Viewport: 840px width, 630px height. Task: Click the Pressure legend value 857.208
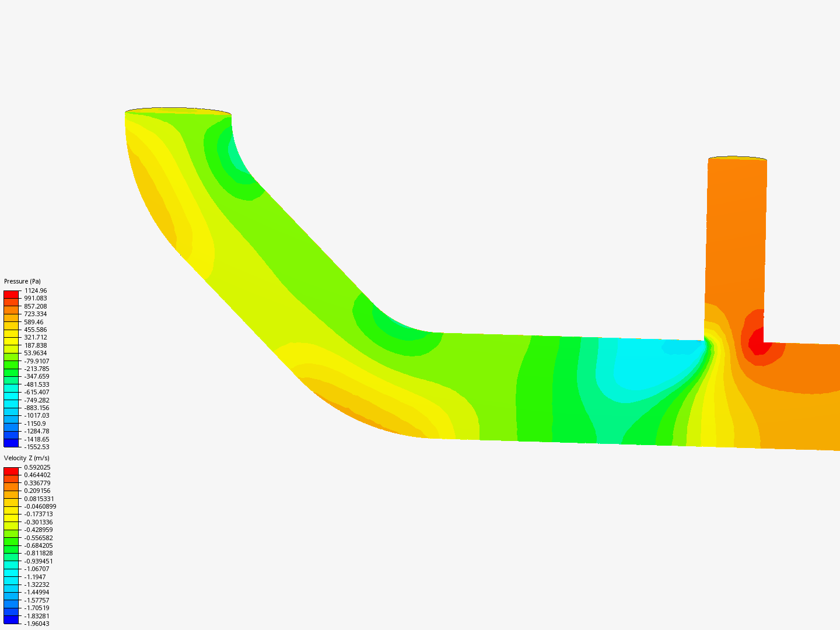point(36,306)
